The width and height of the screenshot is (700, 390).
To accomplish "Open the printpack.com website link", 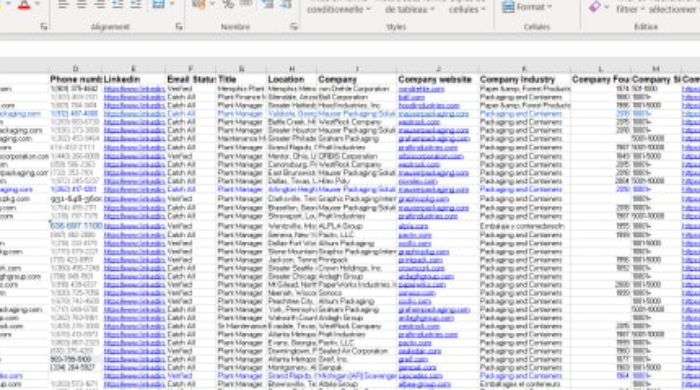I will tap(421, 260).
